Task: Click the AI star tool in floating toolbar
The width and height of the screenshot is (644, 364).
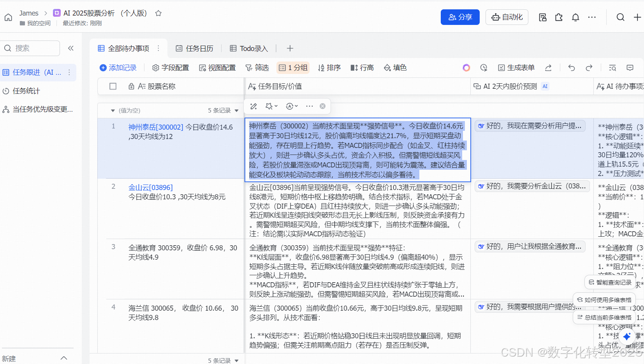Action: click(x=269, y=106)
